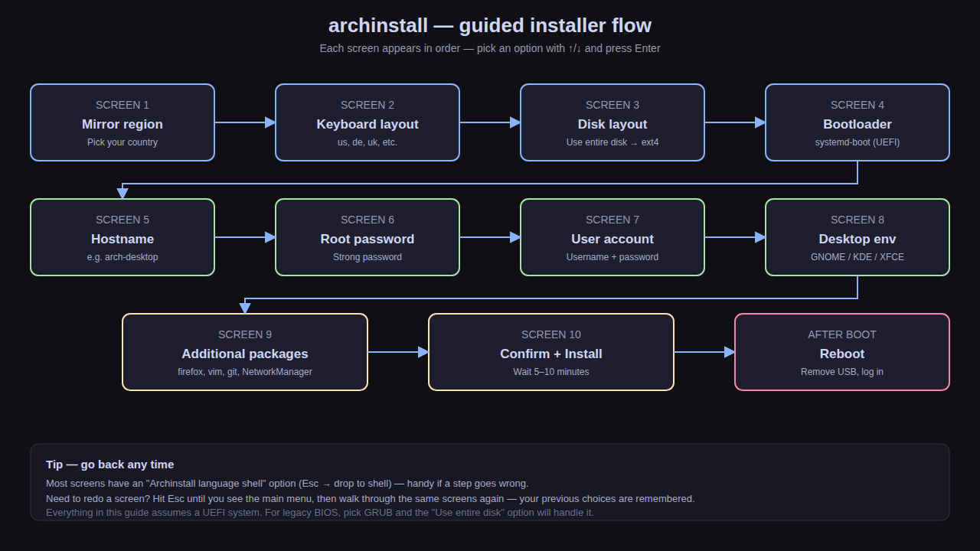The height and width of the screenshot is (551, 980).
Task: Click the 'AFTER BOOT' label
Action: tap(842, 334)
